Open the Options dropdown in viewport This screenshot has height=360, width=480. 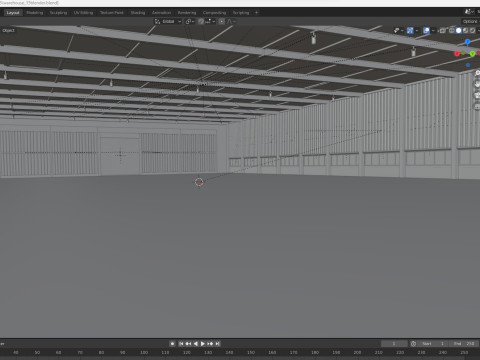(x=470, y=21)
